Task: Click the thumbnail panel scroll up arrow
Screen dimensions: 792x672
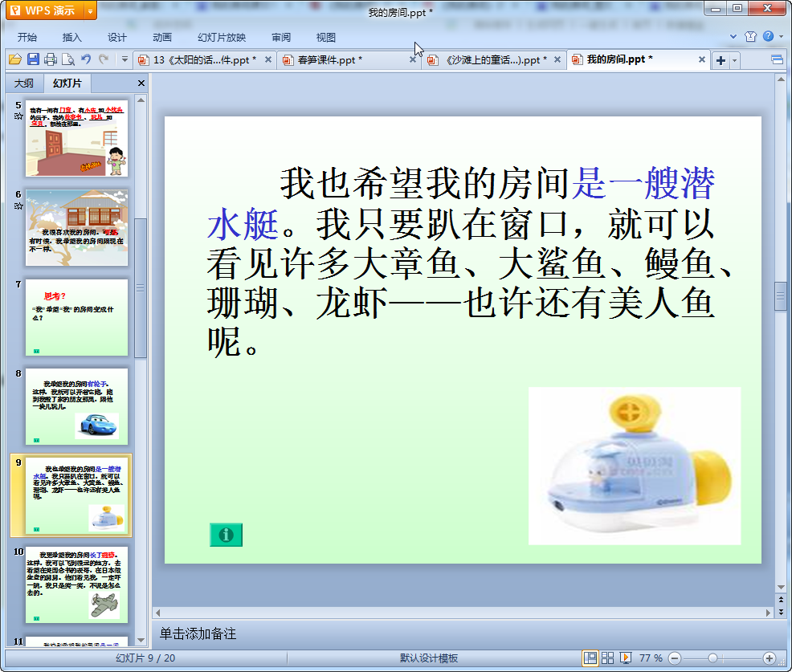Action: click(x=141, y=100)
